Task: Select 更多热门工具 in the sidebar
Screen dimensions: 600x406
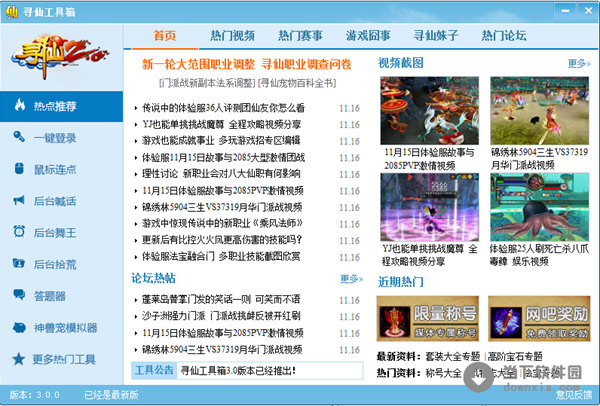Action: [62, 359]
